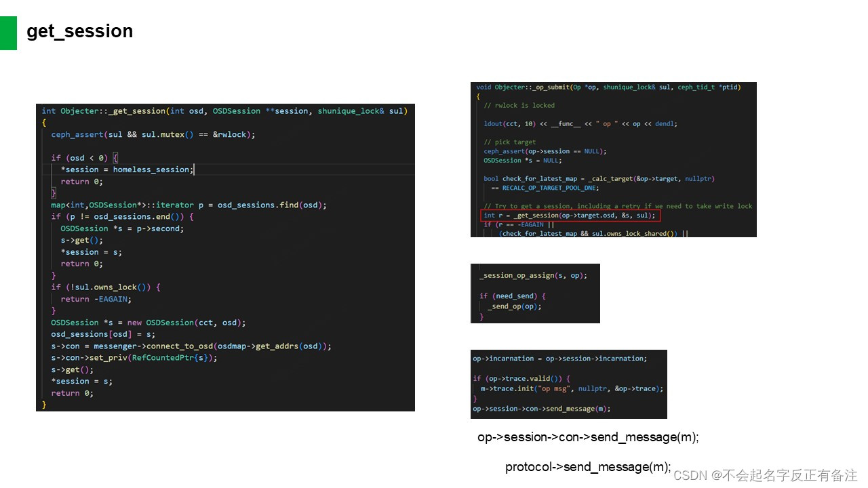This screenshot has height=488, width=868.
Task: Click the 'if (p != osd_sessions.end()) {' line
Action: coord(123,216)
